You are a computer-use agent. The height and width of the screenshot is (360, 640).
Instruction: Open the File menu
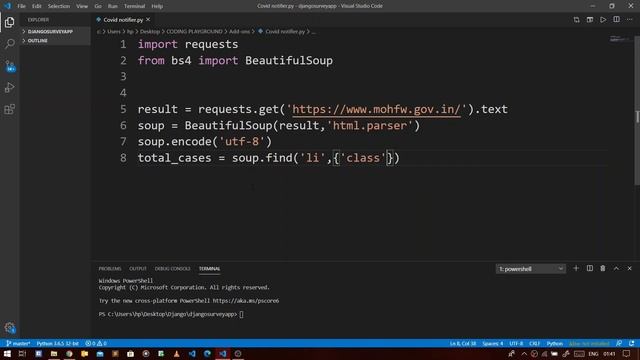21,6
